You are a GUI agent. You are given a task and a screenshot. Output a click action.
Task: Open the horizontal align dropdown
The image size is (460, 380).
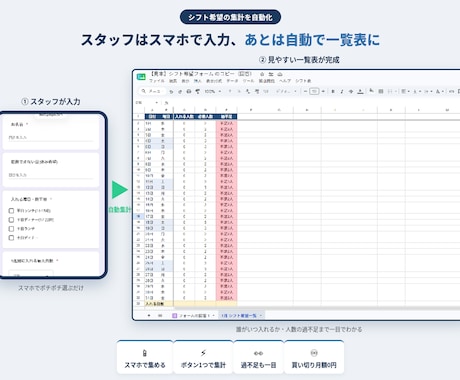point(405,91)
